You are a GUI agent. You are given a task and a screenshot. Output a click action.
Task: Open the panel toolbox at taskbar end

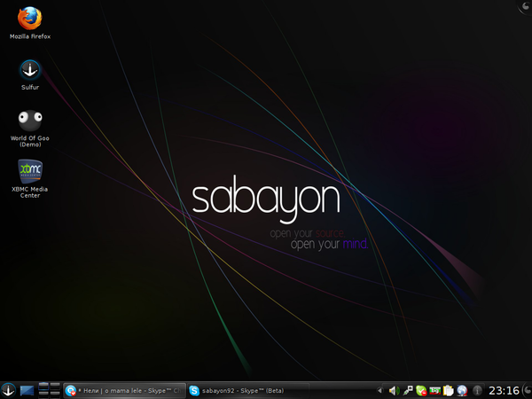click(528, 391)
